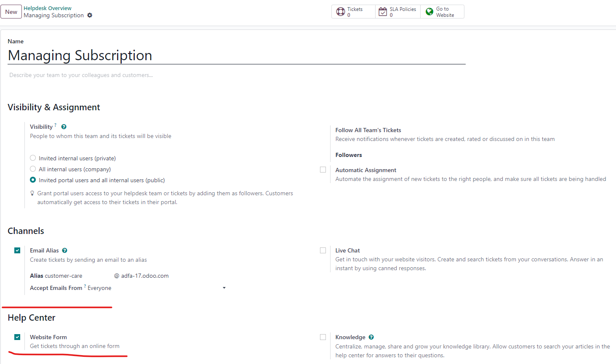Click the Followers field
Image resolution: width=616 pixels, height=364 pixels.
click(x=349, y=155)
